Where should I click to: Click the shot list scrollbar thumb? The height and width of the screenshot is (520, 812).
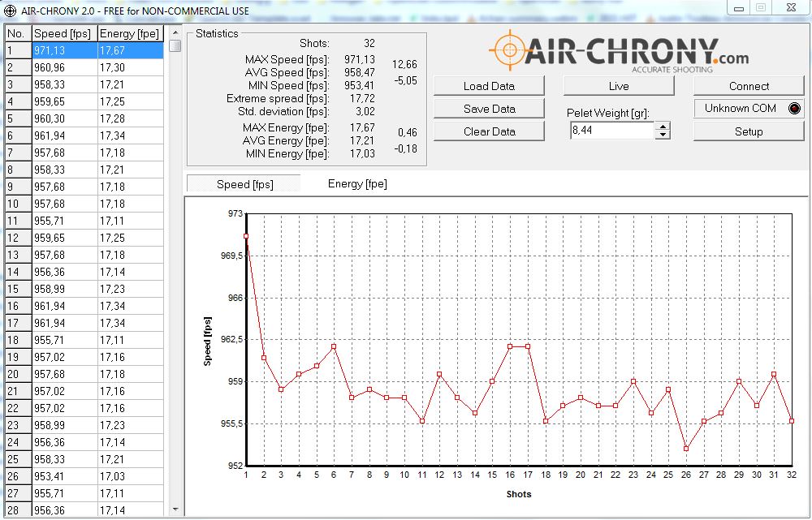[x=175, y=45]
